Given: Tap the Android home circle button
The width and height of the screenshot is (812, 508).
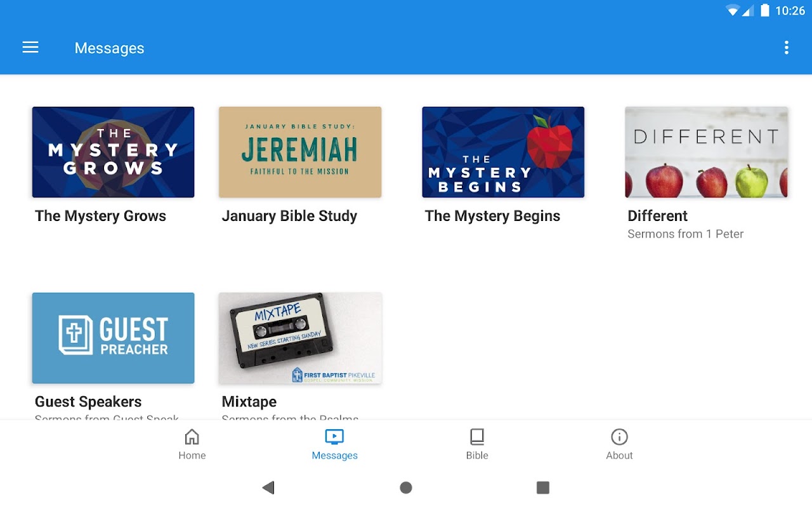Looking at the screenshot, I should click(x=406, y=488).
